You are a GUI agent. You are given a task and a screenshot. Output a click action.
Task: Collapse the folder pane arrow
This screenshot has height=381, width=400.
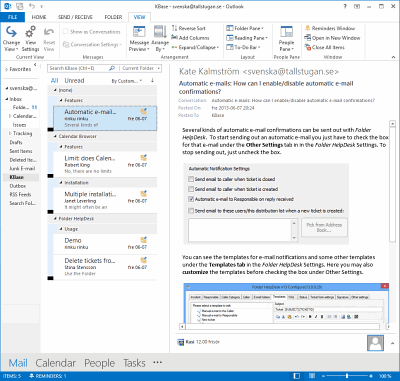(x=35, y=65)
